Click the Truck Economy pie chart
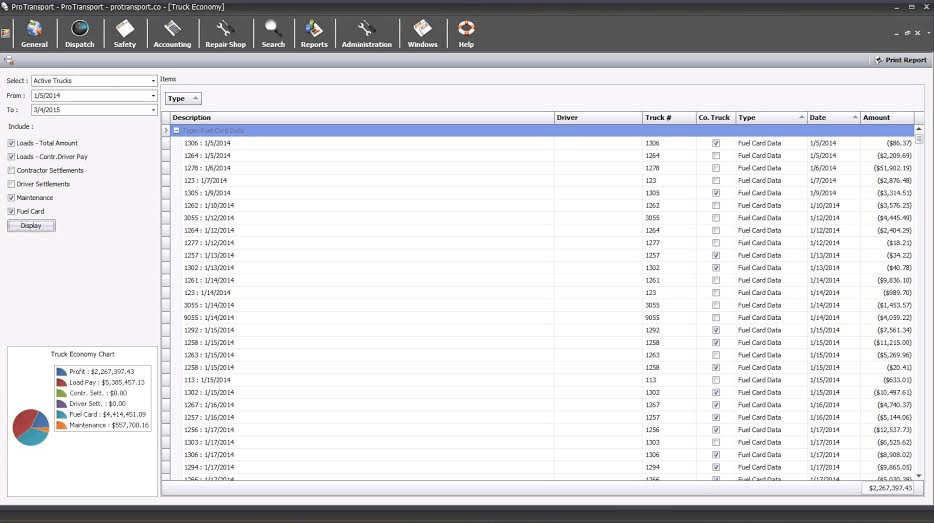934x523 pixels. (x=30, y=427)
